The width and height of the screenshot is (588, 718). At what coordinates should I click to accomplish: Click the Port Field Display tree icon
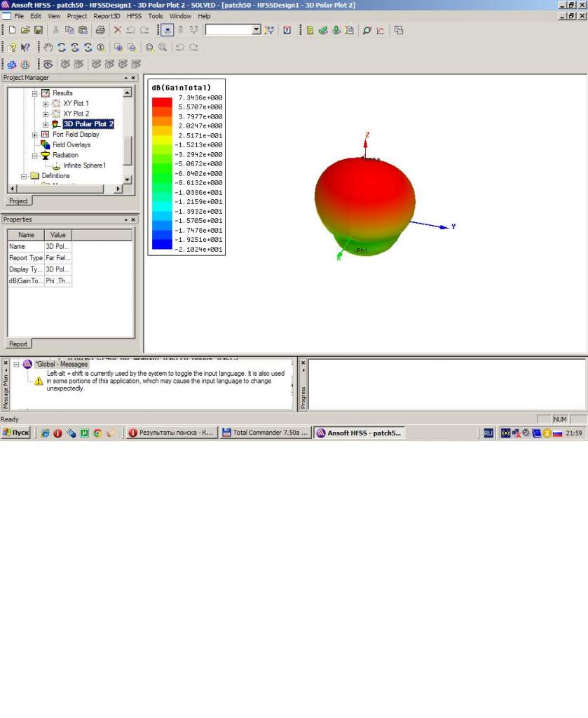(46, 134)
